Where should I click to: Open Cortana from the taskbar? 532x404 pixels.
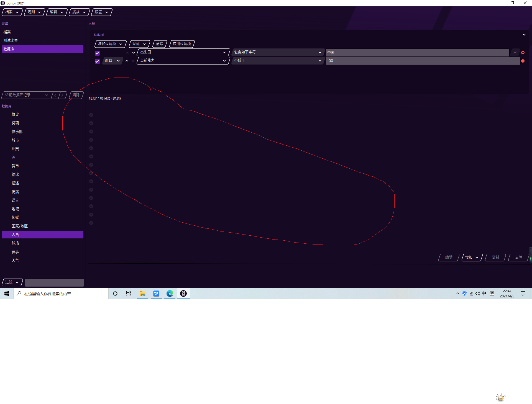tap(115, 294)
